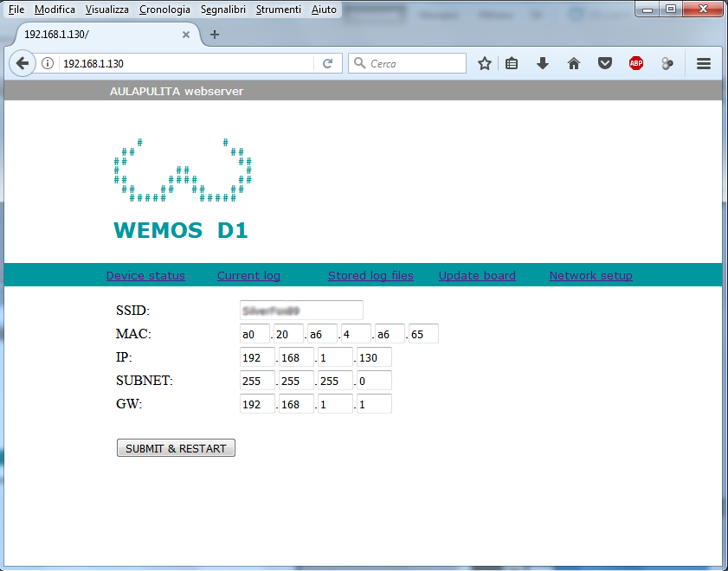Click the MAC: label

point(133,333)
